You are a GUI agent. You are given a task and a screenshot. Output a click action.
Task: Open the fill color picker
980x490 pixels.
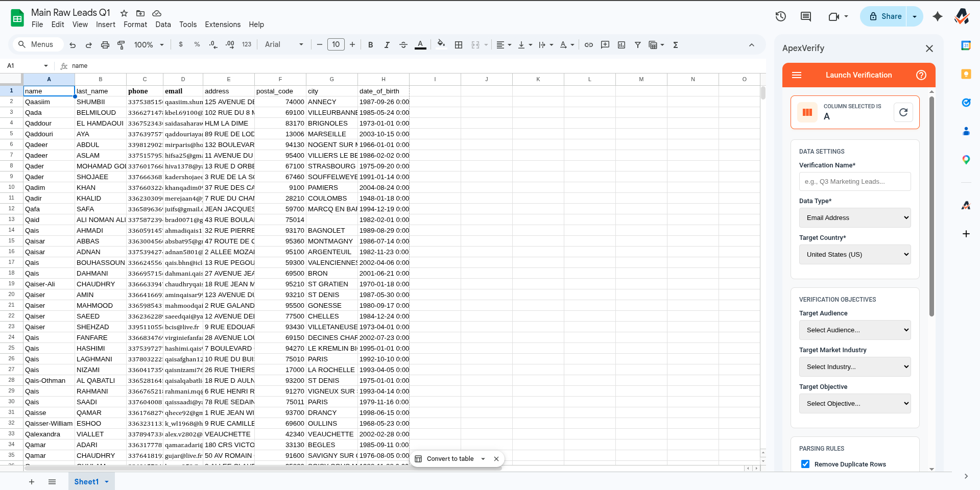pyautogui.click(x=441, y=45)
